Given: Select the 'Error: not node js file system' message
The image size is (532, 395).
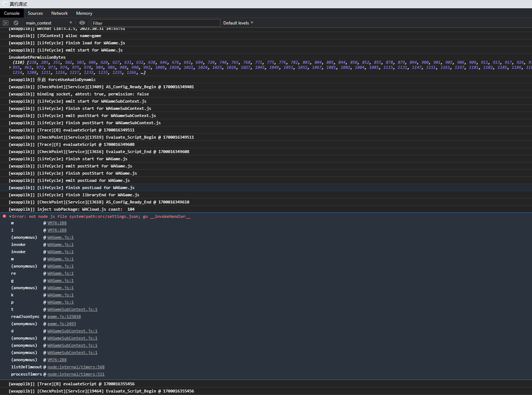Looking at the screenshot, I should 102,216.
